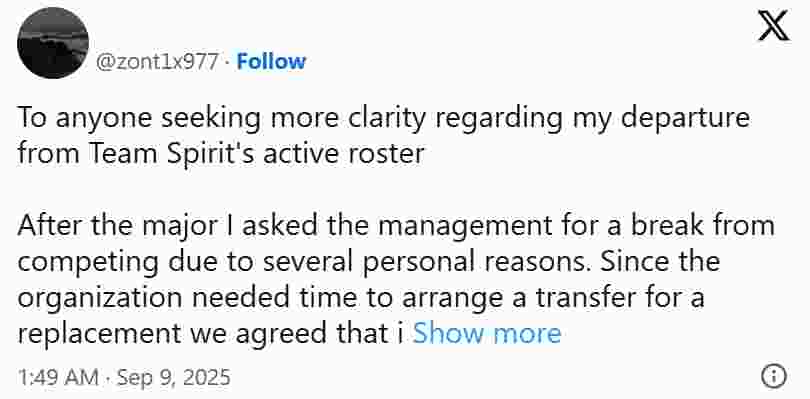Visit the @zont1x977 profile handle
Screen dimensions: 810x399
158,62
